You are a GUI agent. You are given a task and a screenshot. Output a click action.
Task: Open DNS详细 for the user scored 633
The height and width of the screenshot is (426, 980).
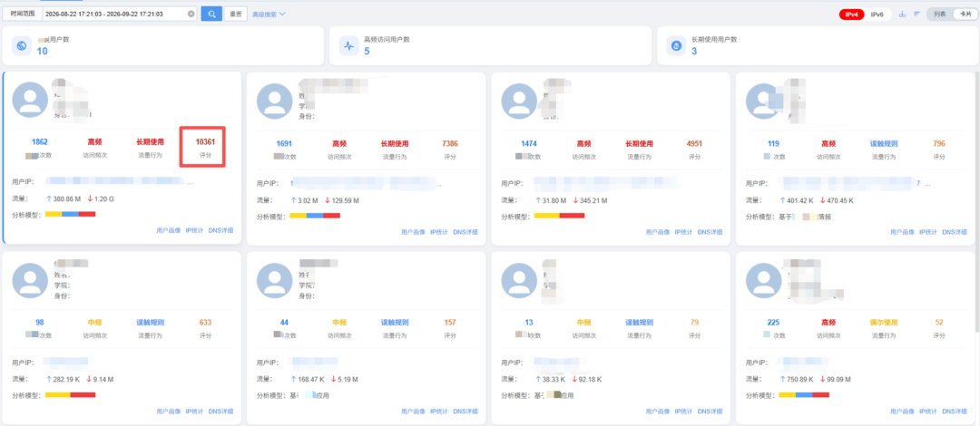(220, 411)
